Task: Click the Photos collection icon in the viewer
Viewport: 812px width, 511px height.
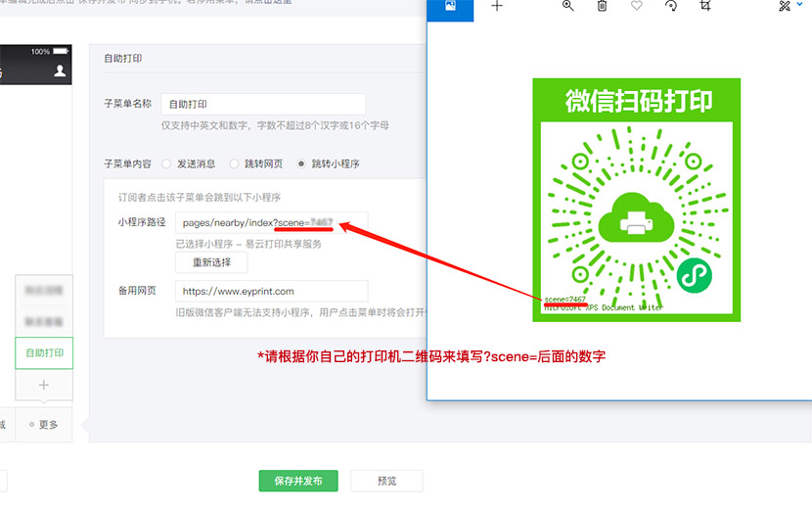Action: pyautogui.click(x=450, y=7)
